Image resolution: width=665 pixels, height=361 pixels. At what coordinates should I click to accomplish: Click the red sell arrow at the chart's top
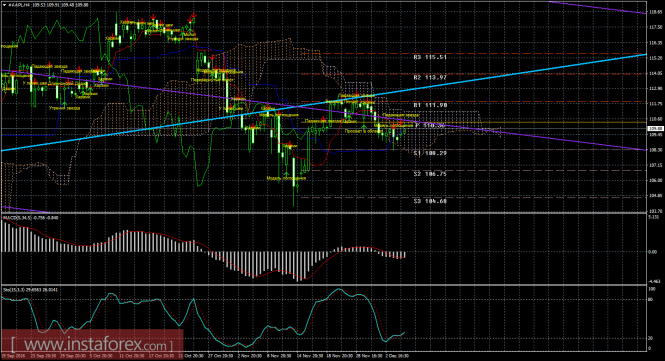193,16
